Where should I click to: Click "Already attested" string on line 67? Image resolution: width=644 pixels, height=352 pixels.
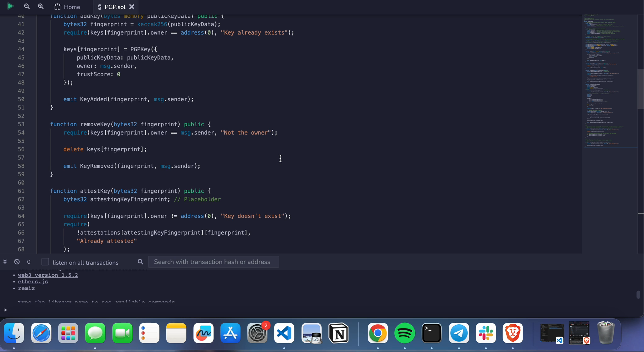[107, 241]
